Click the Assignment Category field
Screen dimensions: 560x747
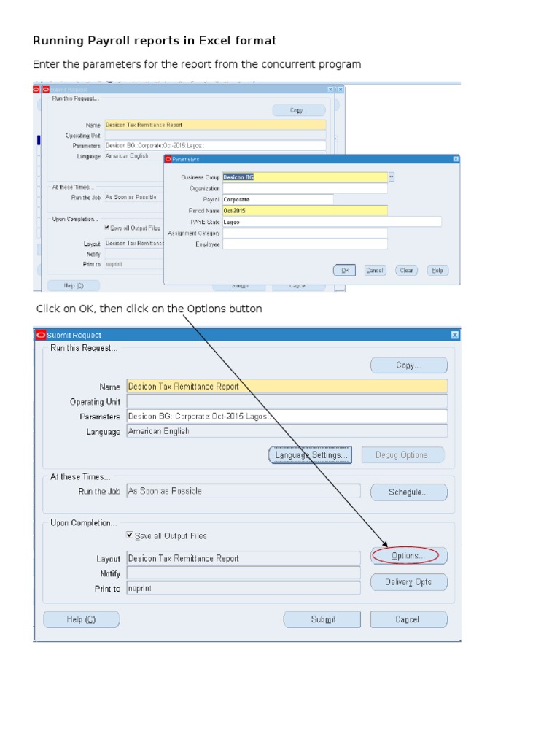coord(306,233)
